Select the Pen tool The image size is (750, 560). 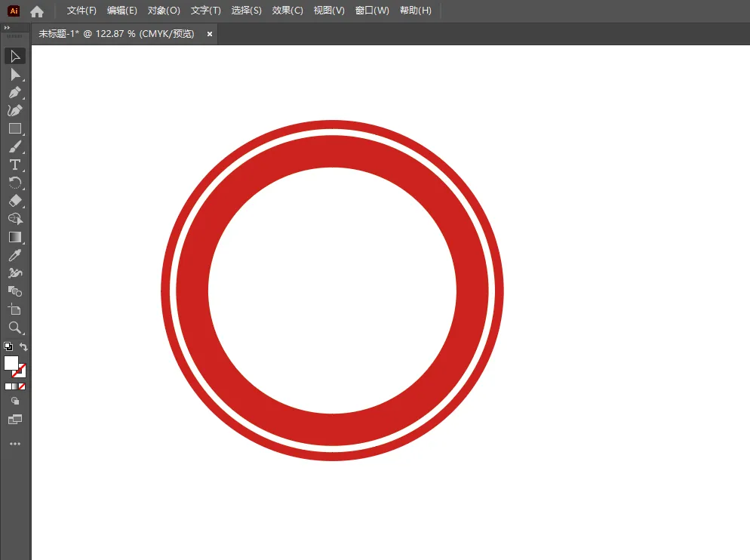coord(15,92)
